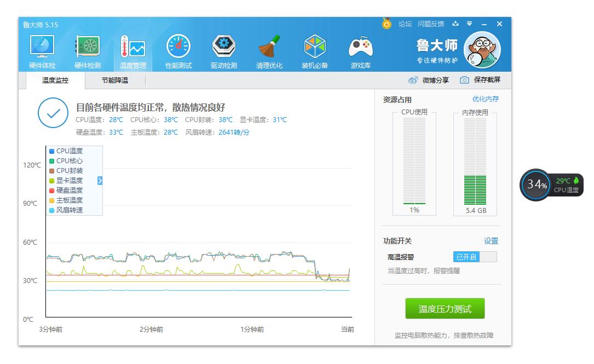Click the 鲁大师 mascot avatar
Image resolution: width=594 pixels, height=364 pixels.
(x=482, y=50)
